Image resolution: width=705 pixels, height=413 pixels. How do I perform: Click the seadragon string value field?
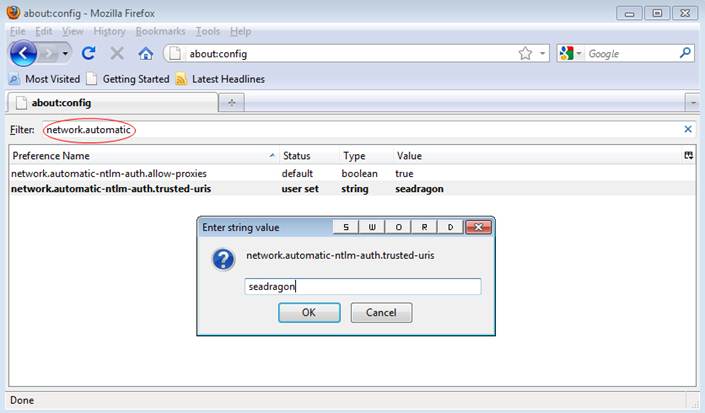tap(363, 286)
